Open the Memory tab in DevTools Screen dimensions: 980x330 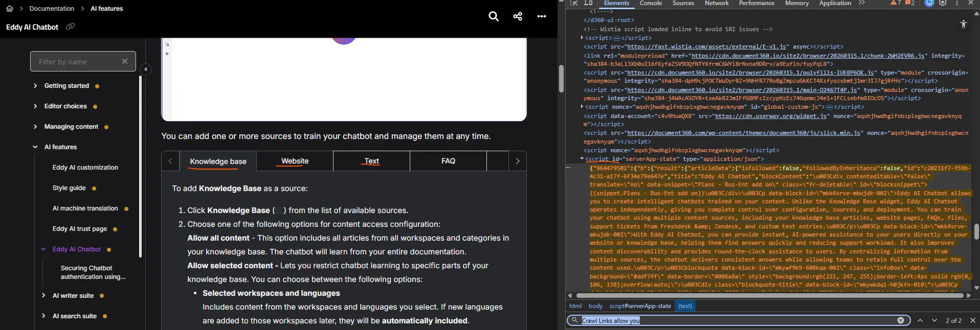point(797,3)
